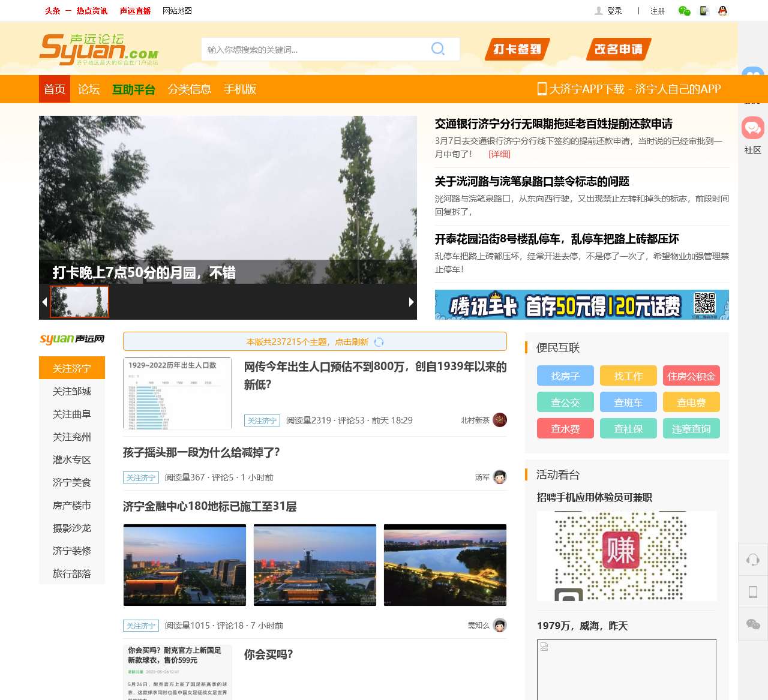Click the 查水费 button

tap(565, 429)
